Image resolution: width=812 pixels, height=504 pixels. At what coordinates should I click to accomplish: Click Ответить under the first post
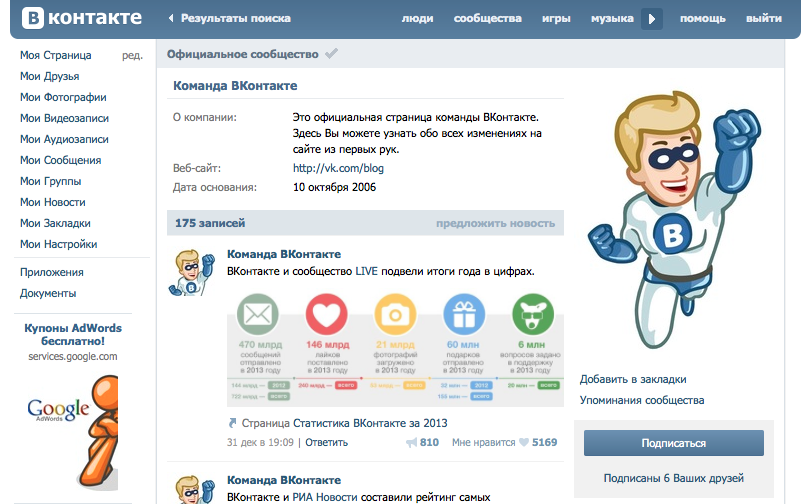click(326, 442)
